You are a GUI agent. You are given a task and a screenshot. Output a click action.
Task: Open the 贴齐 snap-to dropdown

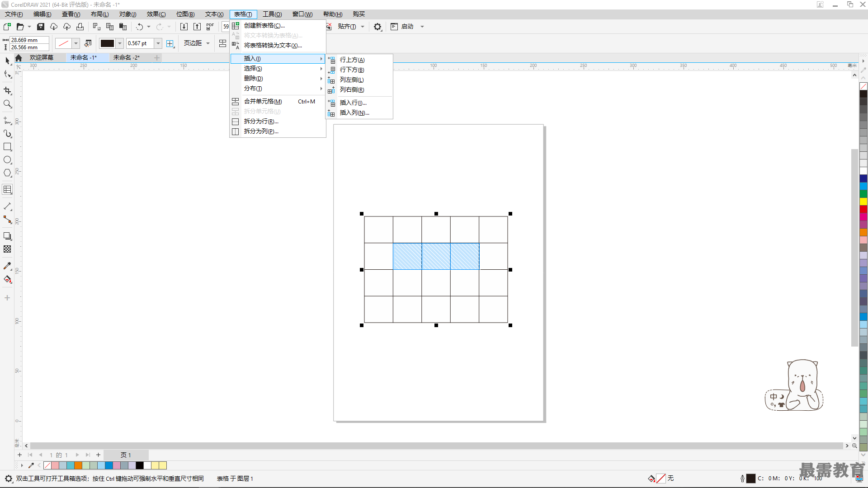pyautogui.click(x=363, y=27)
